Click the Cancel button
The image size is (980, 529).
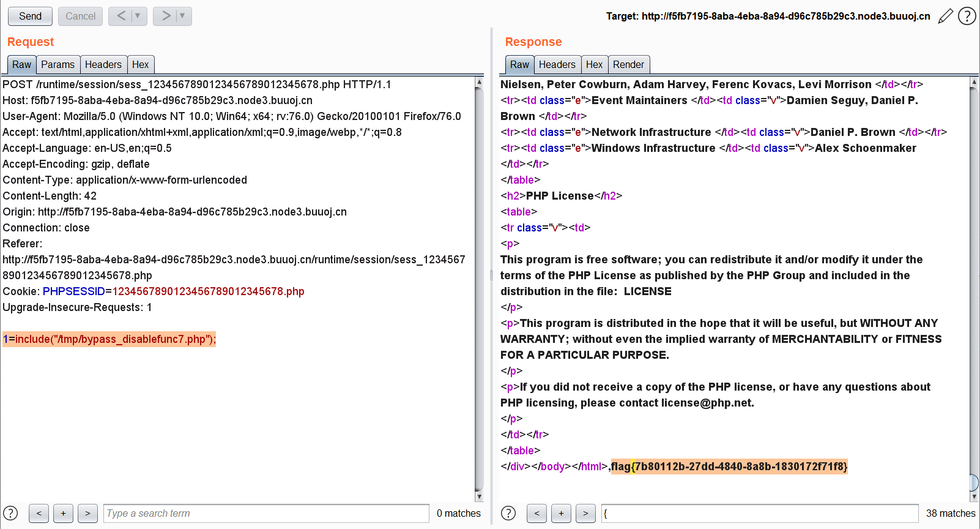click(80, 16)
